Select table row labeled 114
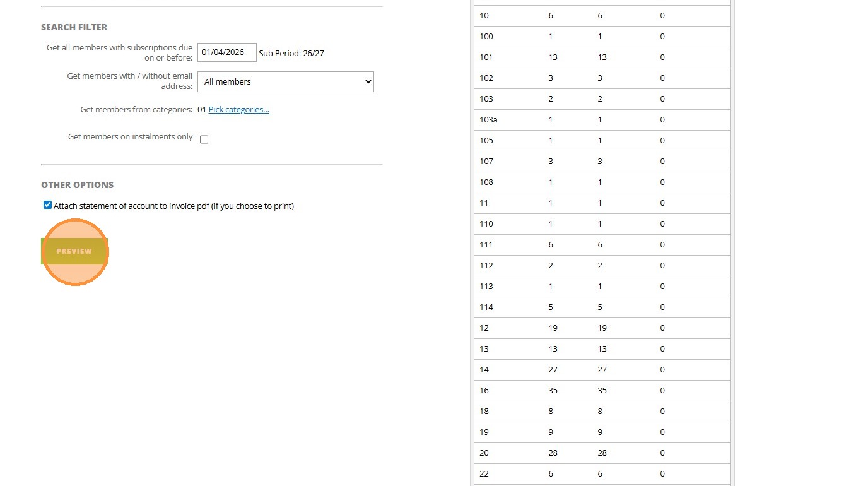This screenshot has width=868, height=486. pyautogui.click(x=486, y=307)
